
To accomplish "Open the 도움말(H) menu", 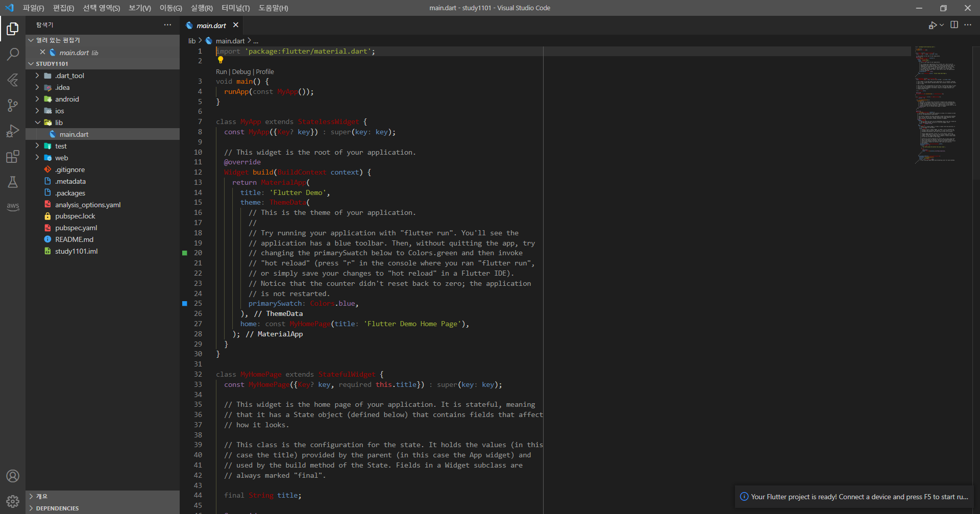I will pyautogui.click(x=273, y=8).
